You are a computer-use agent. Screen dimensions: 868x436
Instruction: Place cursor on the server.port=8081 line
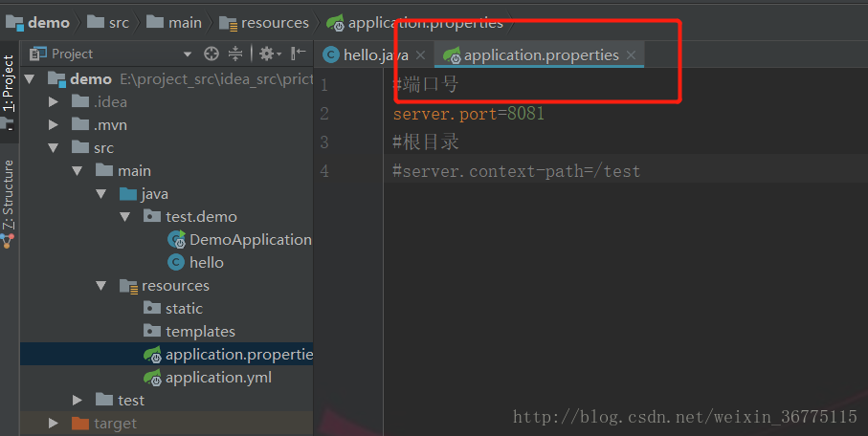pos(468,114)
